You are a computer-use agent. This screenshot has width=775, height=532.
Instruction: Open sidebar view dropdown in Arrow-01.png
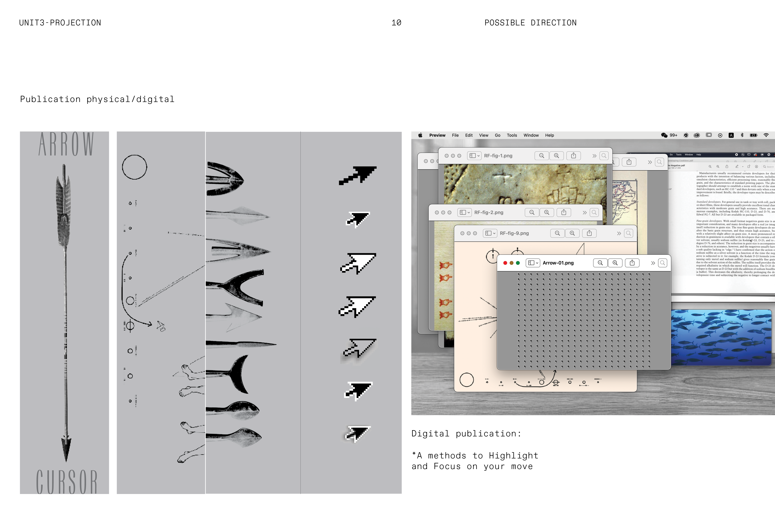[x=533, y=263]
